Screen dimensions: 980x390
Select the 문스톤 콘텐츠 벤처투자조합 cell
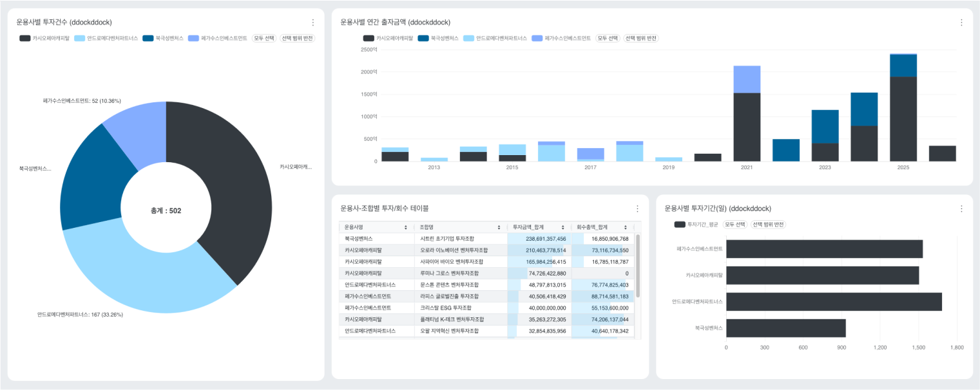point(461,284)
